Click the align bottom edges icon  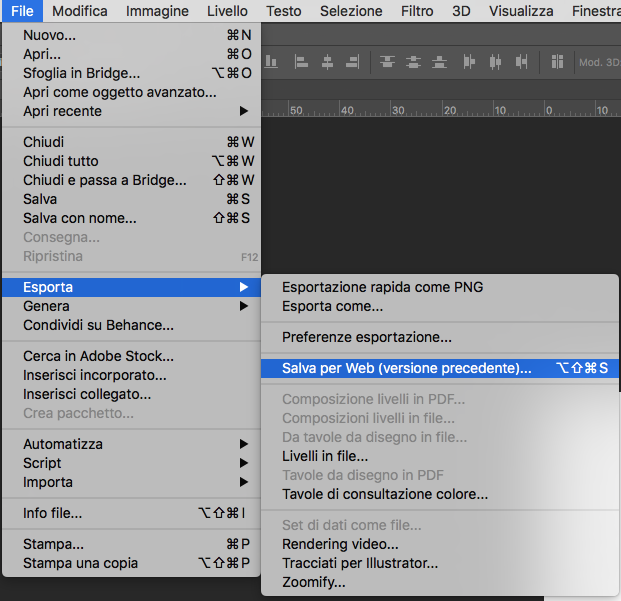[271, 62]
